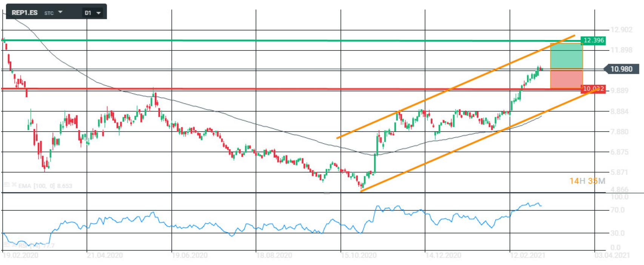Click the 12.902 level on price axis
Image resolution: width=644 pixels, height=265 pixels.
click(x=621, y=30)
